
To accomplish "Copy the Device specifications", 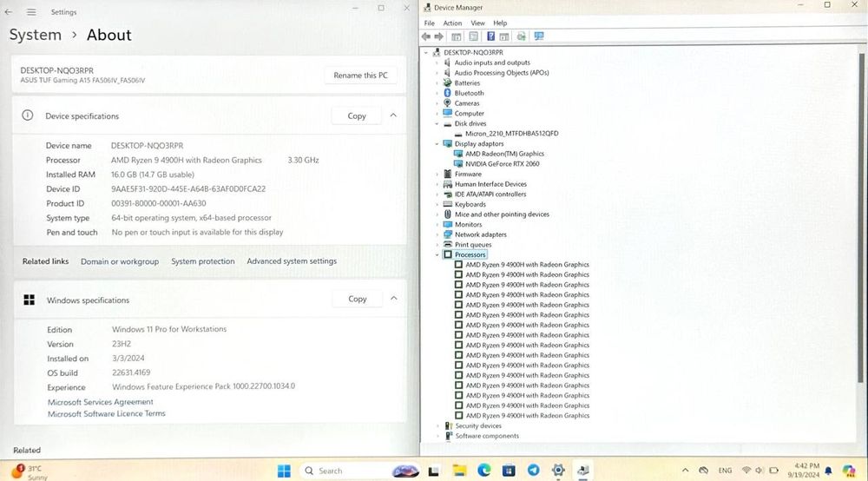I will [357, 115].
